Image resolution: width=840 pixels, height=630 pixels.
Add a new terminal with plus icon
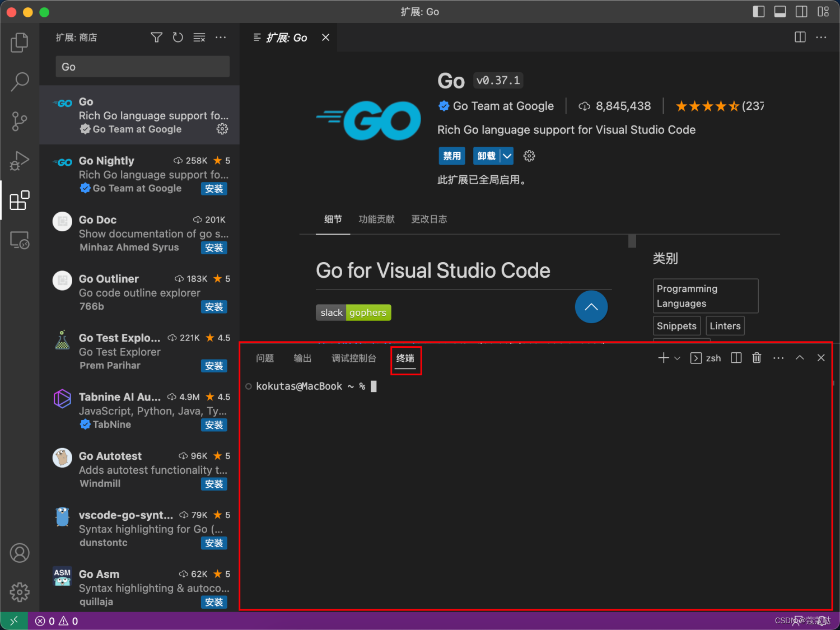(x=664, y=358)
